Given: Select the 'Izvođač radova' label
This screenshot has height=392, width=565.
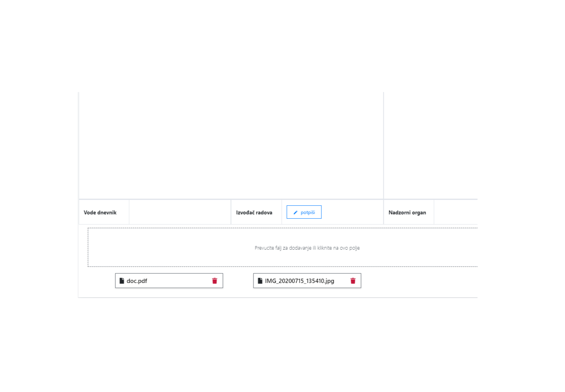Looking at the screenshot, I should coord(254,212).
